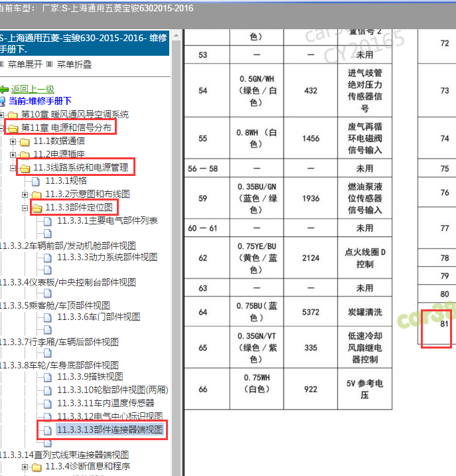The height and width of the screenshot is (476, 456).
Task: Collapse 11.3.3部件定位图 node
Action: click(x=25, y=208)
